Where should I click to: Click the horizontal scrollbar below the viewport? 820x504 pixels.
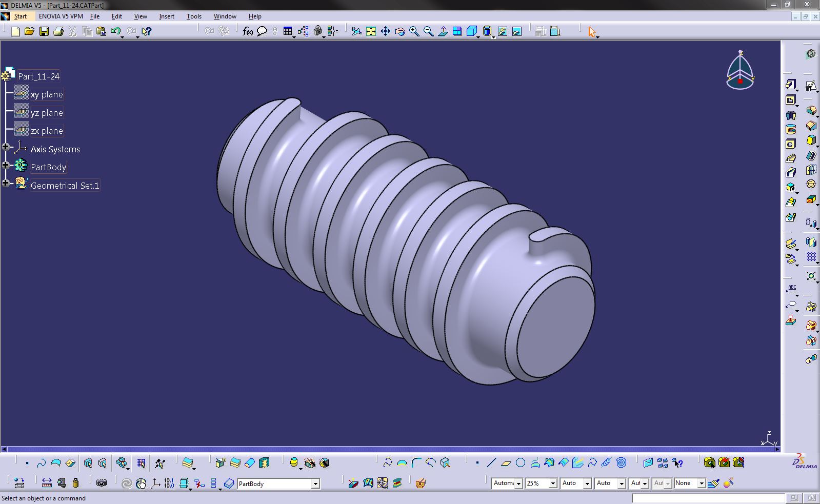[390, 449]
